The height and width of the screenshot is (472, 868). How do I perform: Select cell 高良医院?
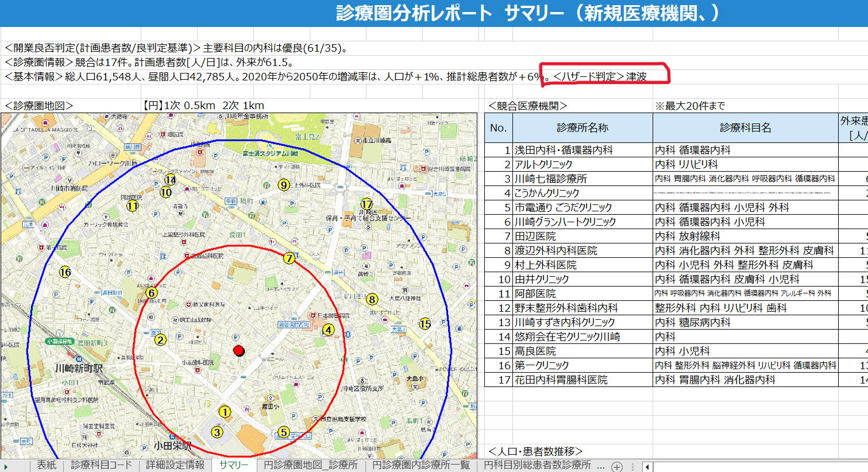point(582,351)
